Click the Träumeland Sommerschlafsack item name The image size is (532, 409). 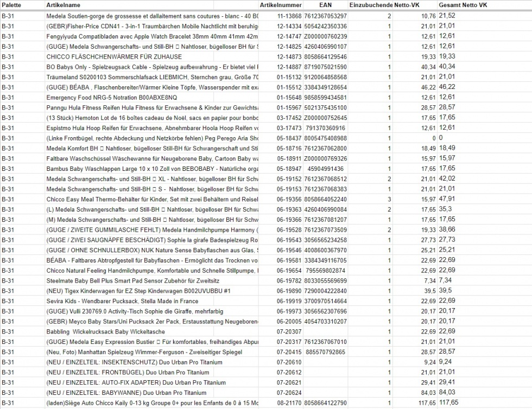[x=152, y=77]
